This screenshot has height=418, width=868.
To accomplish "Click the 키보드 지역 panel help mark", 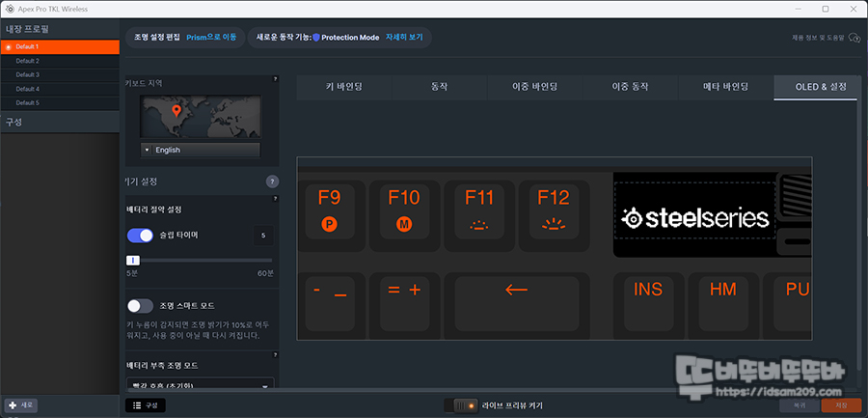I will click(x=275, y=79).
